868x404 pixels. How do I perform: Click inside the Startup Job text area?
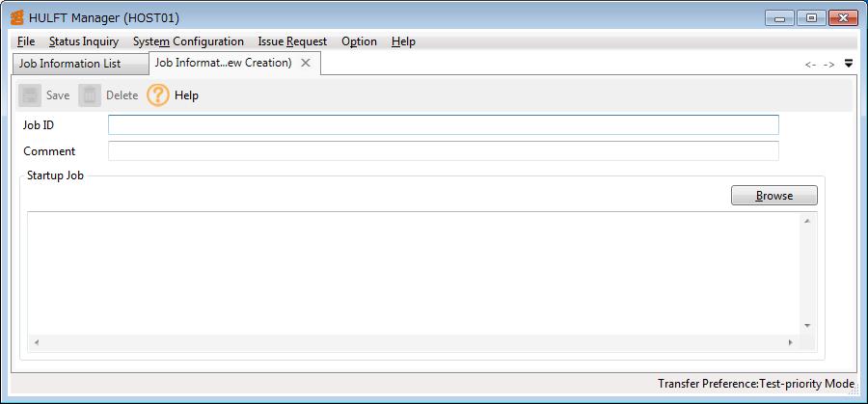click(x=413, y=274)
